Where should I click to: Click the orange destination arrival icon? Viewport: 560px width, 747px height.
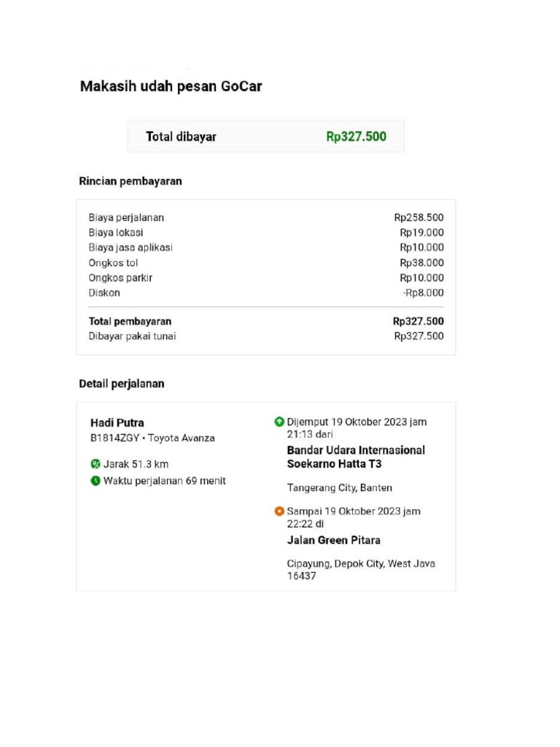(x=279, y=511)
